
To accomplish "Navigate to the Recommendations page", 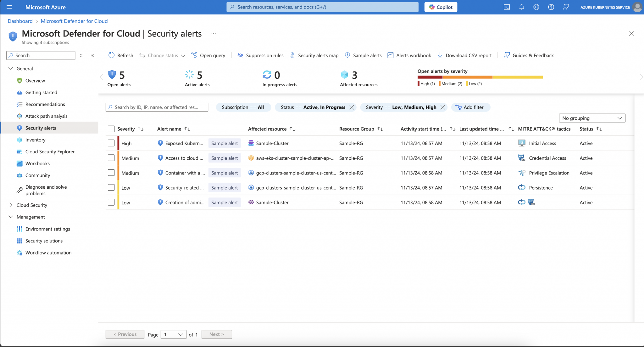I will 45,104.
